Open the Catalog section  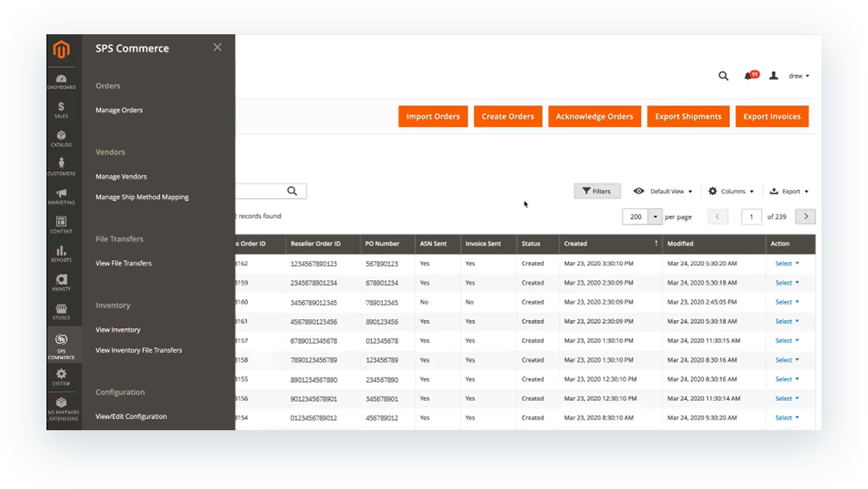point(62,138)
